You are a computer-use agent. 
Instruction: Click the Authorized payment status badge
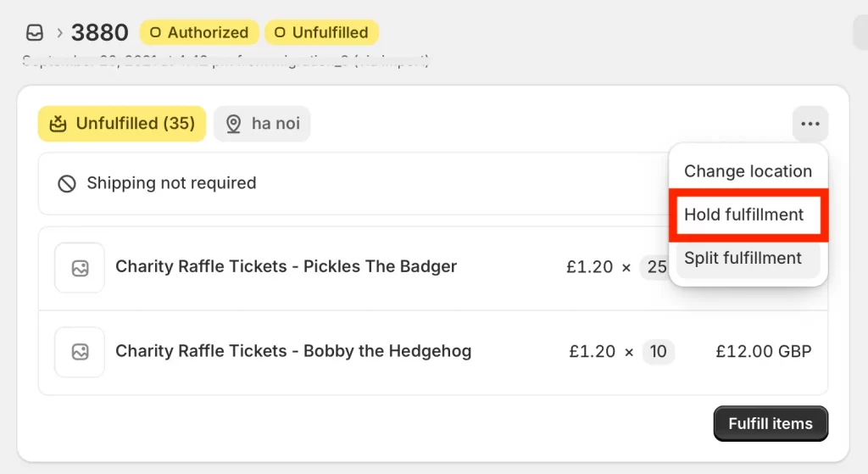click(x=199, y=33)
